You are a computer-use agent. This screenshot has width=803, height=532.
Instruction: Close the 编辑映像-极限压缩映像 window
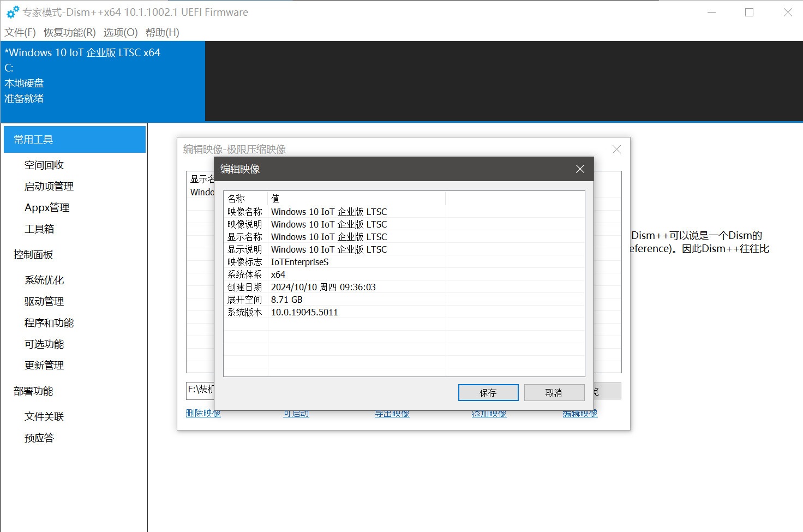pyautogui.click(x=616, y=149)
